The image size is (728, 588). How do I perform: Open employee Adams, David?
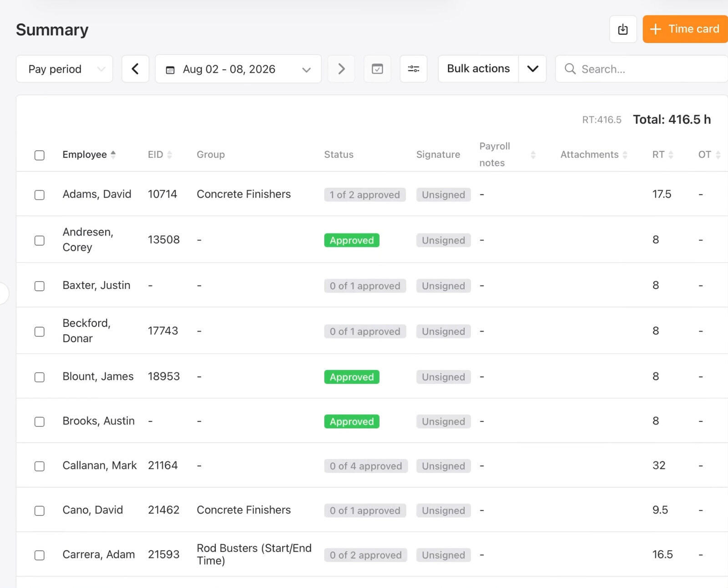pyautogui.click(x=97, y=194)
